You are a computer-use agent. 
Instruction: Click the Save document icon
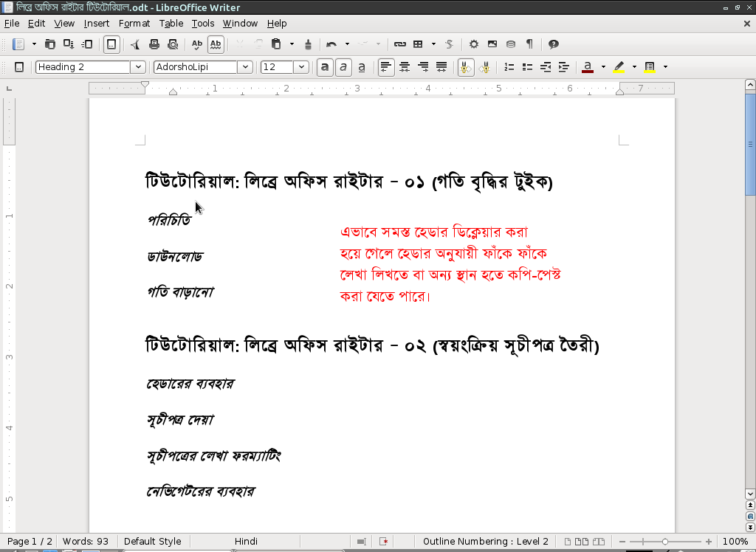tap(69, 44)
